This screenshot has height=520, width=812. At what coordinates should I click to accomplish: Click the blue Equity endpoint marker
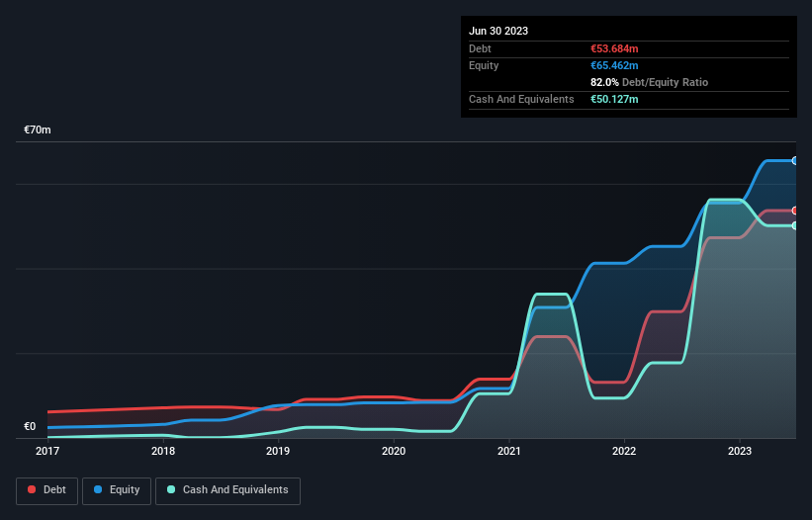pos(795,161)
